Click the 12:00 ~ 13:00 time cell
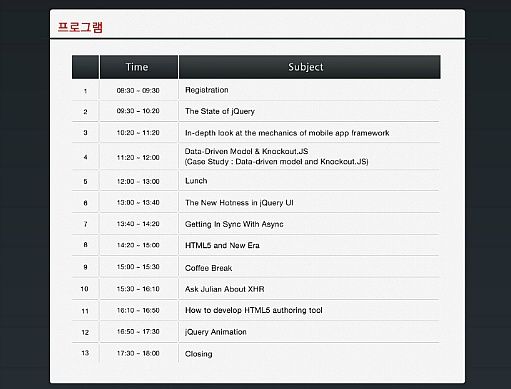The width and height of the screenshot is (511, 389). point(138,181)
